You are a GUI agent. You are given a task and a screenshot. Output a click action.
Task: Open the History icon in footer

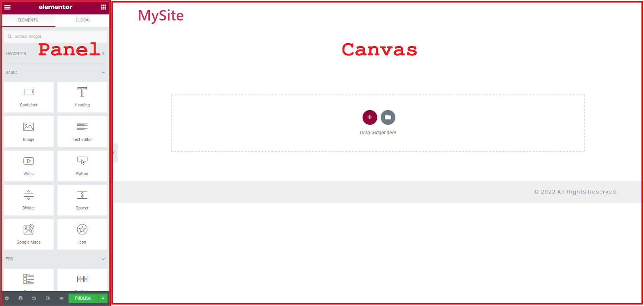34,298
